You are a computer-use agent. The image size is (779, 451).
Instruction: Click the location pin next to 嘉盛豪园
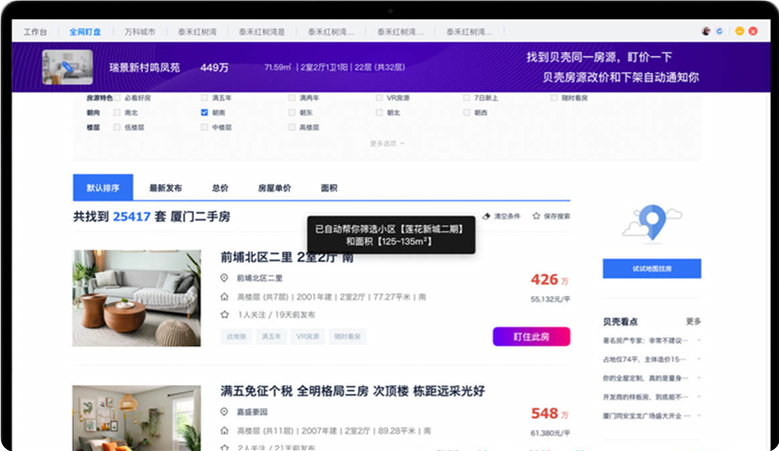[224, 412]
